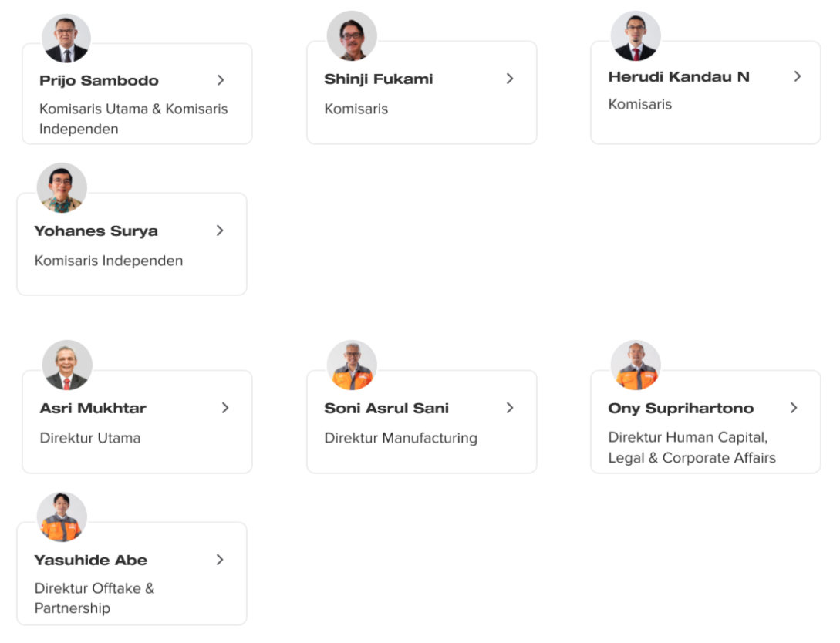Click Ony Suprihartono's chevron arrow
This screenshot has width=840, height=643.
pyautogui.click(x=794, y=408)
